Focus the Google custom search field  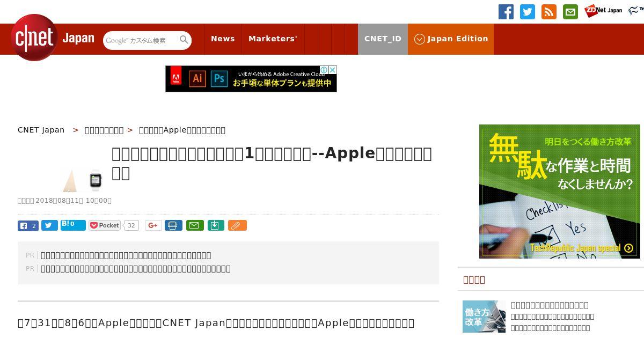141,40
